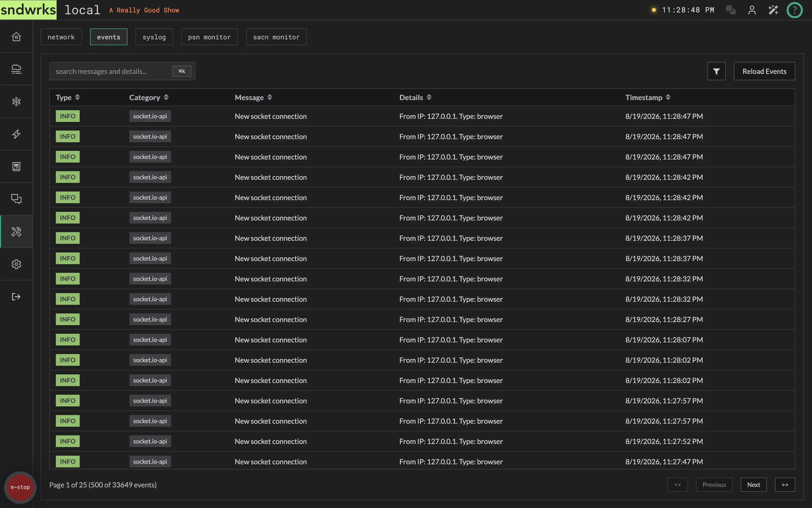Sort table by Category column

tap(149, 98)
